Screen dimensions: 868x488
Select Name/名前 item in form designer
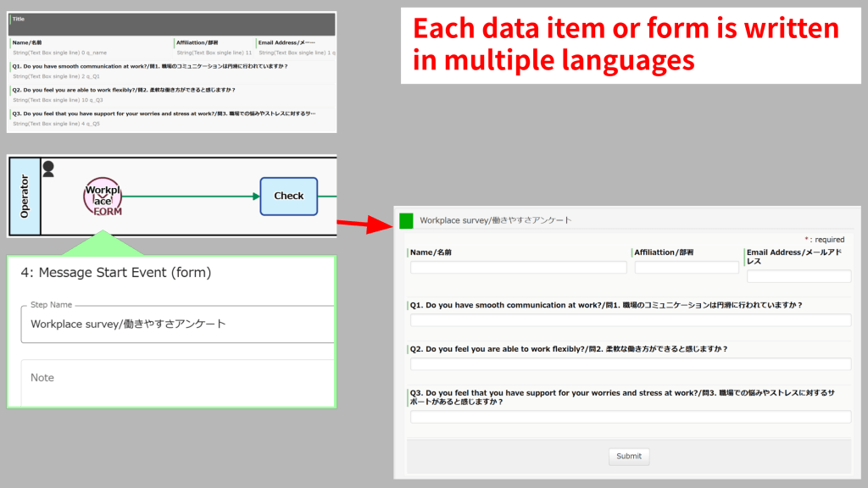click(92, 47)
